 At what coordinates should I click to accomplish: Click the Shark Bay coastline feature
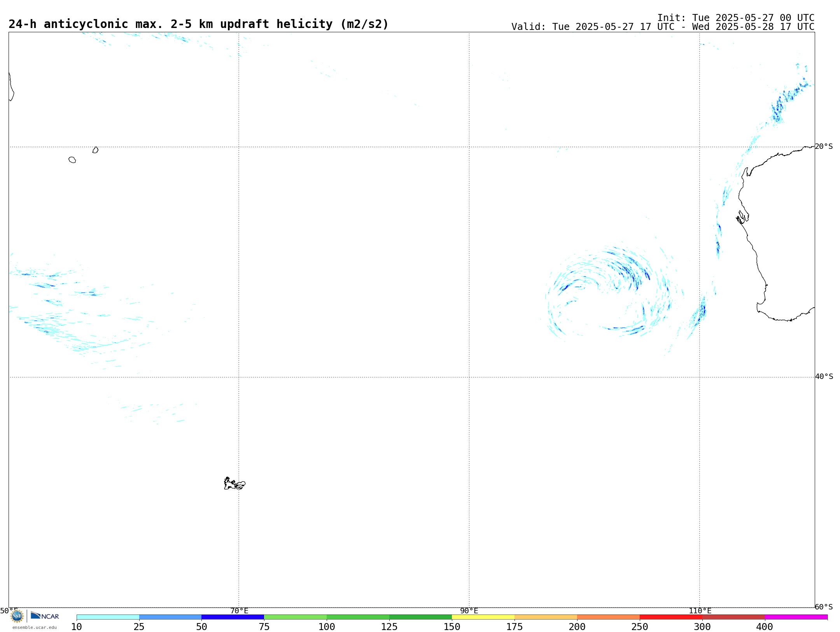click(743, 217)
